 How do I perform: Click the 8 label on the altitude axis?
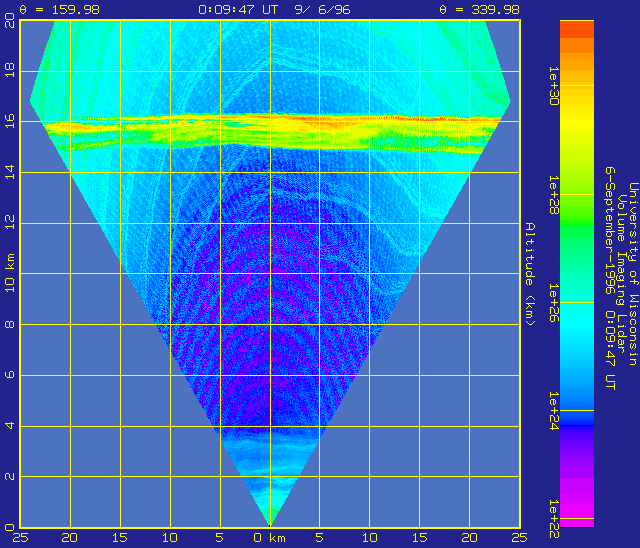point(10,324)
